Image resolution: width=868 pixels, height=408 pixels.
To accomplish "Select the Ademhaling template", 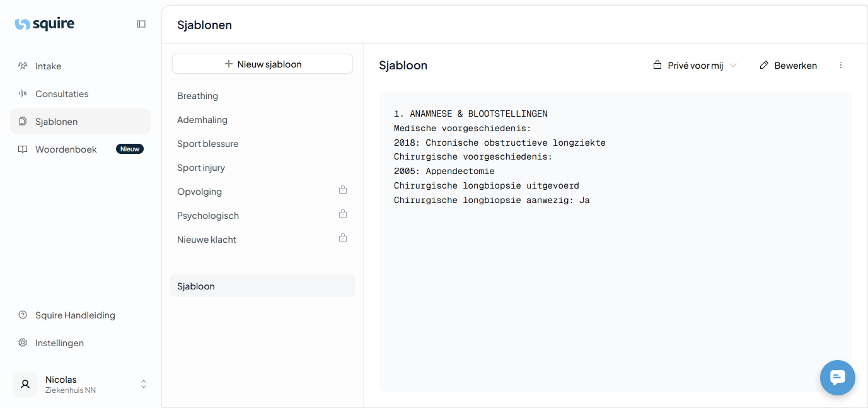I will tap(262, 120).
